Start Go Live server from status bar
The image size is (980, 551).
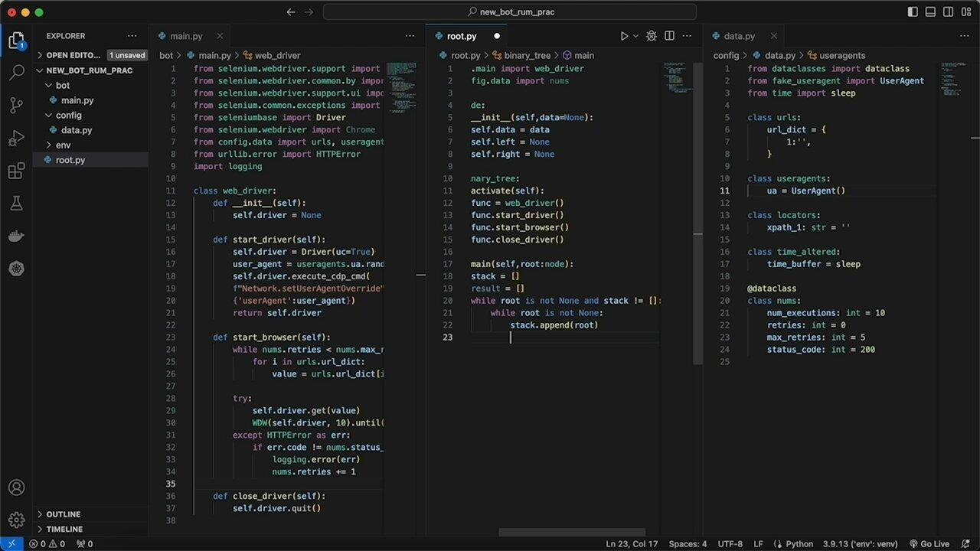tap(933, 543)
